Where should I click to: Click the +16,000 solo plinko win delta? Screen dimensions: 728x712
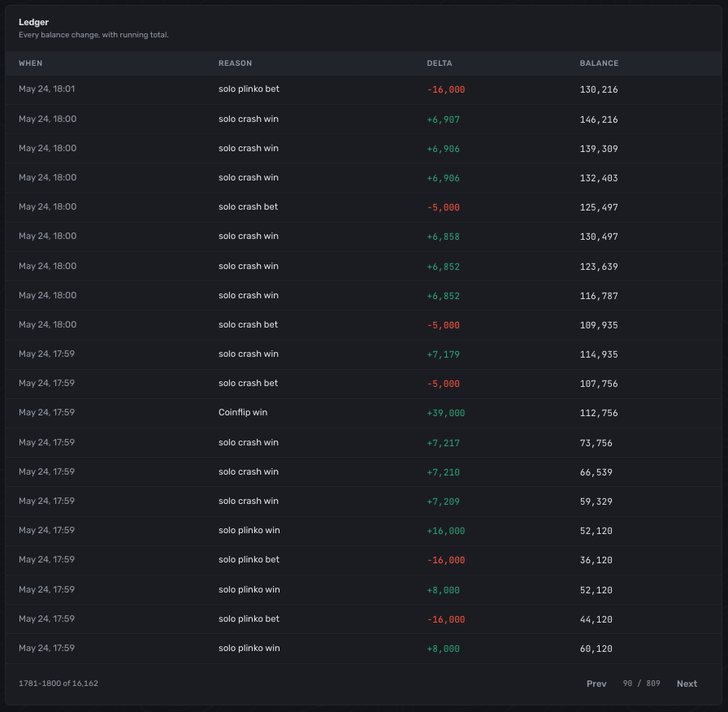pos(446,531)
